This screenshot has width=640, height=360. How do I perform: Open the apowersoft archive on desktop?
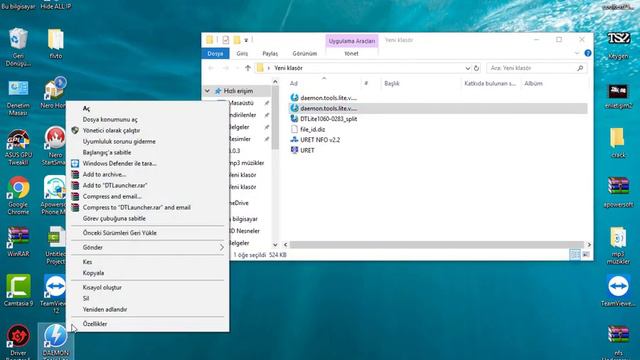click(618, 192)
